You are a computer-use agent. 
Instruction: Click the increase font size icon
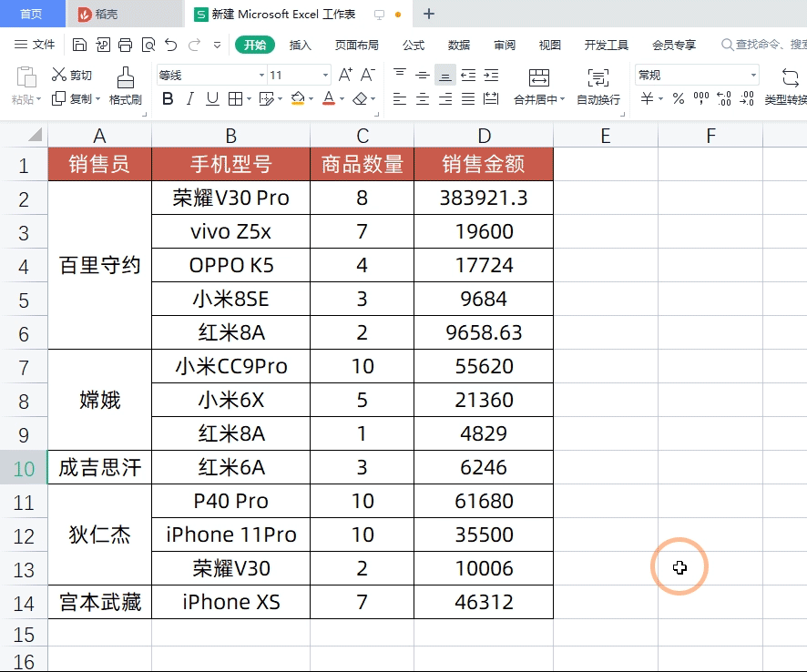(344, 73)
